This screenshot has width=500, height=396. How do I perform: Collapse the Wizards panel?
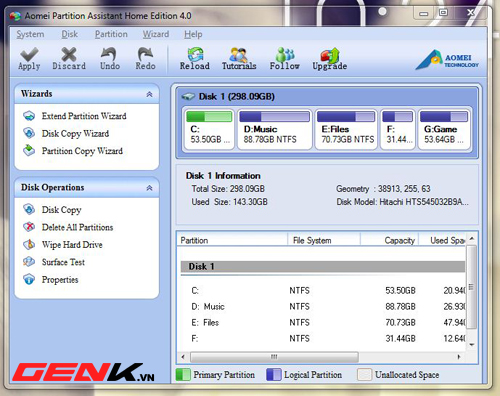pyautogui.click(x=149, y=94)
